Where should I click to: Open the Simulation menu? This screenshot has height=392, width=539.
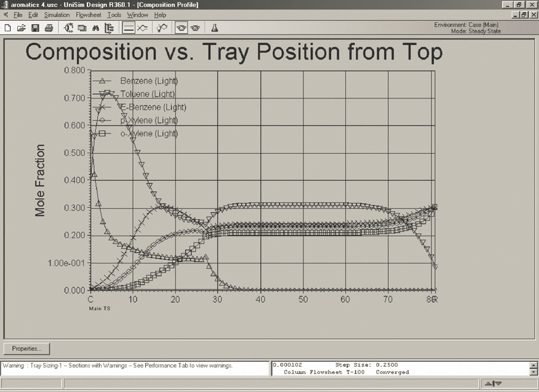57,15
